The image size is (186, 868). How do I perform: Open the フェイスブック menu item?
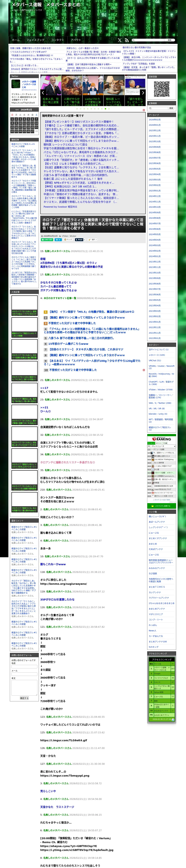[x=35, y=40]
